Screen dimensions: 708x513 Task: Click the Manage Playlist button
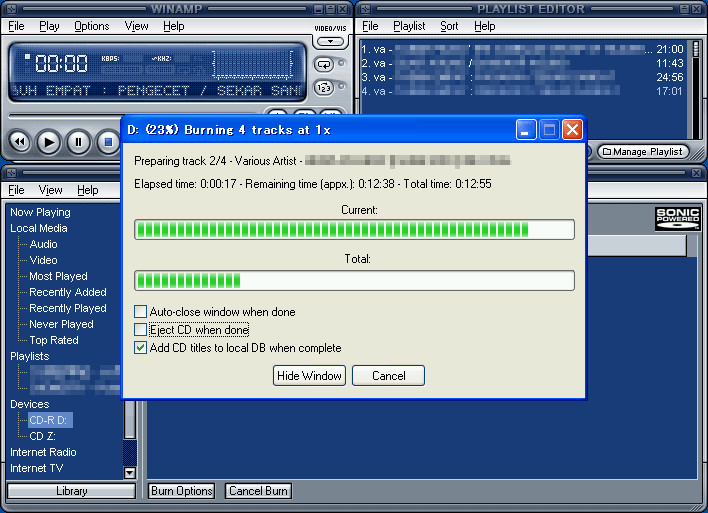point(643,152)
